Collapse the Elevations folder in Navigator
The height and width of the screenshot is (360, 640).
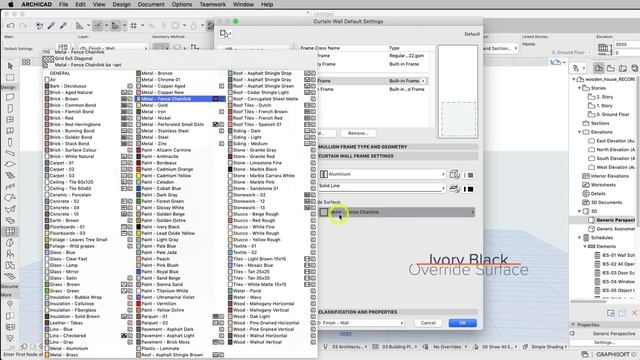tap(579, 132)
